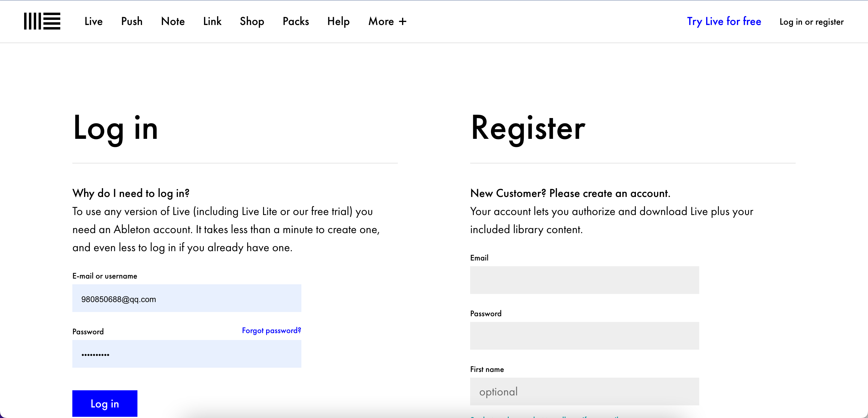
Task: Open the Help page
Action: point(338,22)
